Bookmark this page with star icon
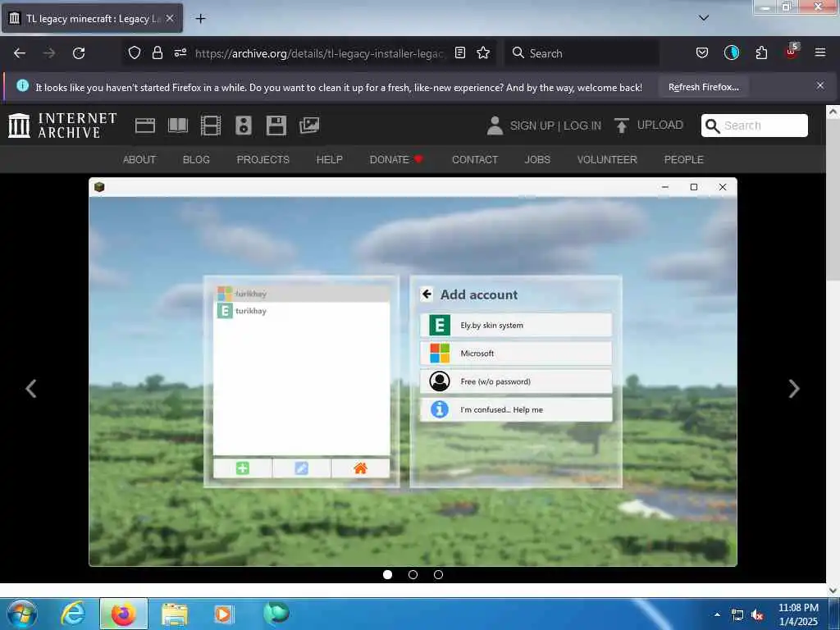 pos(483,52)
